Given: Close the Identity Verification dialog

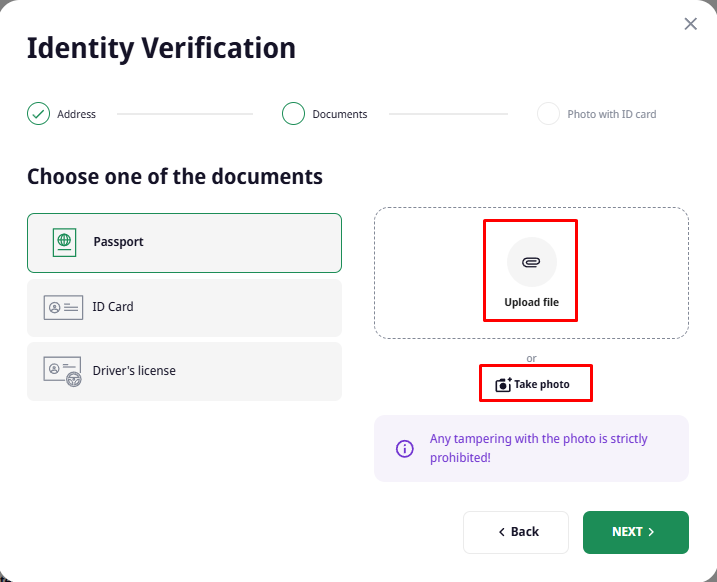Looking at the screenshot, I should coord(690,24).
